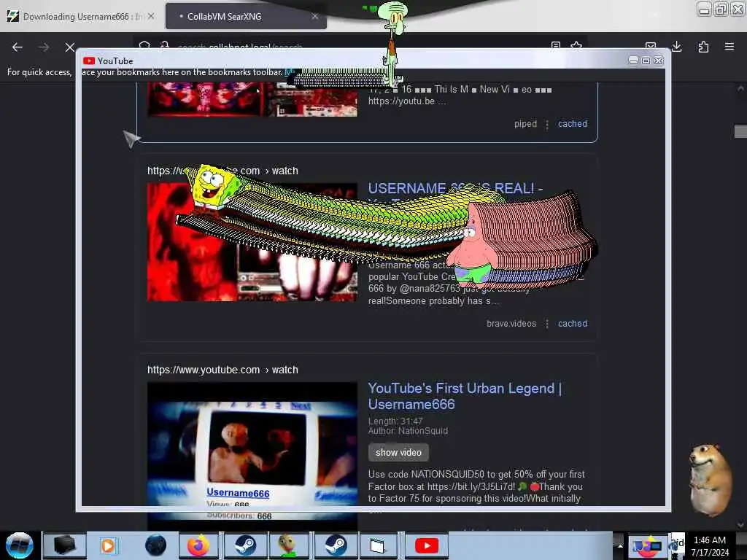Open the Pocket save icon in toolbar
The height and width of the screenshot is (560, 747).
[651, 45]
